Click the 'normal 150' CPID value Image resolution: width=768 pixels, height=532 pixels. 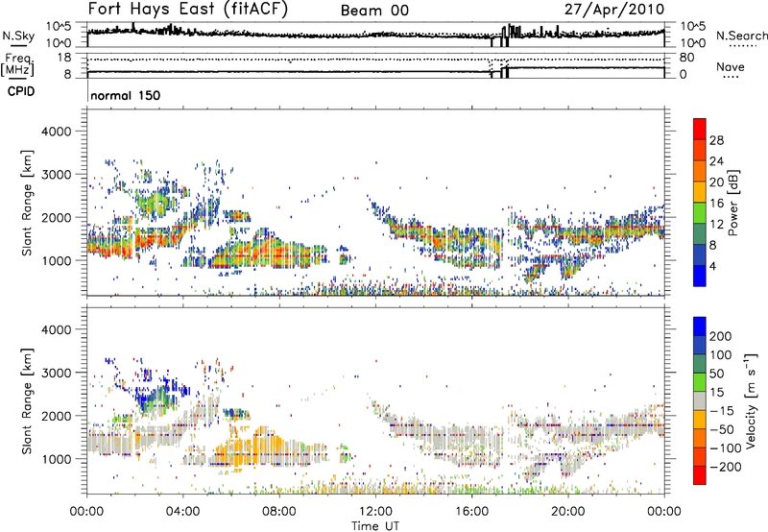click(x=126, y=95)
